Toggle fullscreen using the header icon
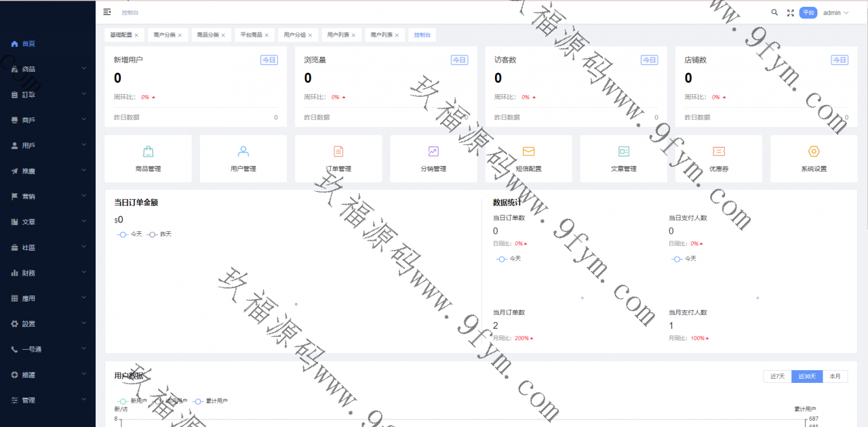This screenshot has width=868, height=427. (x=790, y=12)
